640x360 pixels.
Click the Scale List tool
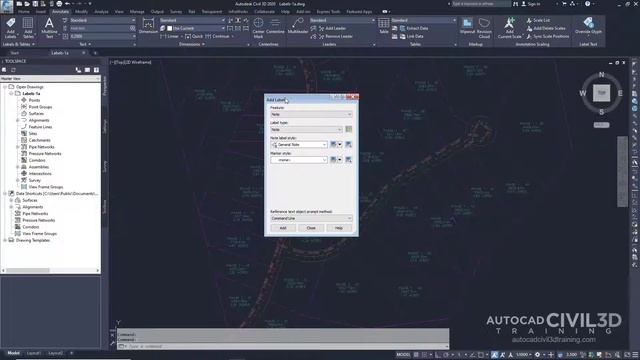[538, 20]
